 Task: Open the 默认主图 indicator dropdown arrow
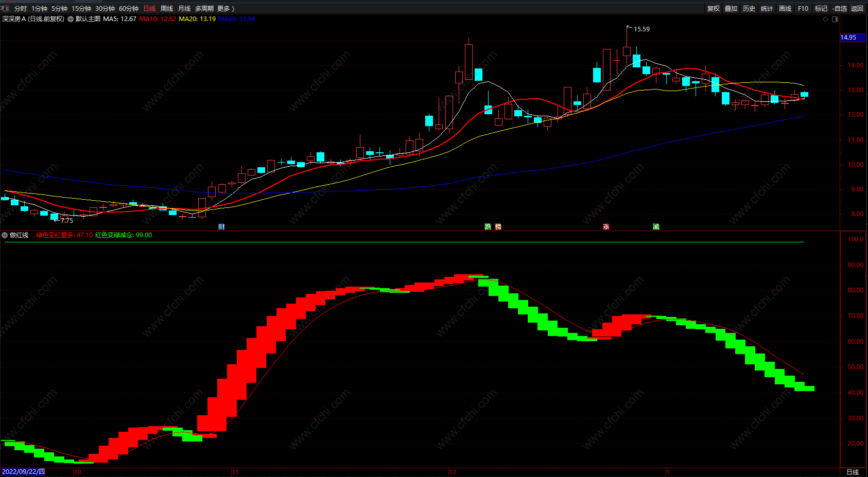pos(71,19)
